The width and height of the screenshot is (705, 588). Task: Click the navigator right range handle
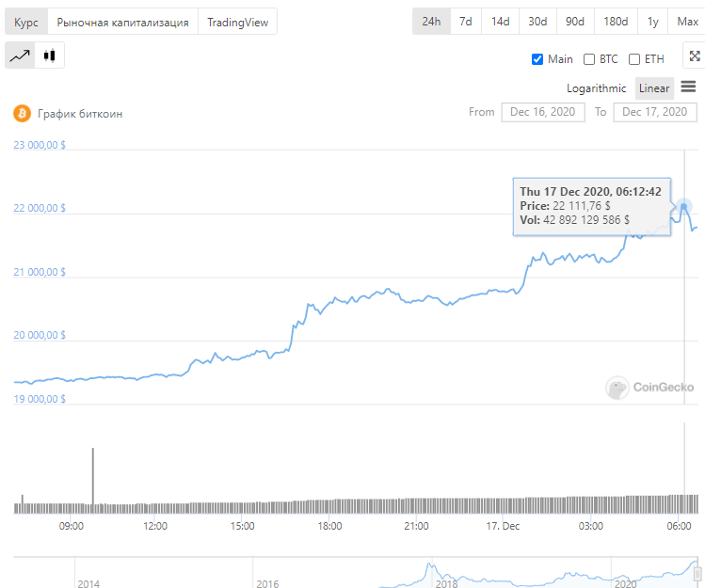(697, 574)
